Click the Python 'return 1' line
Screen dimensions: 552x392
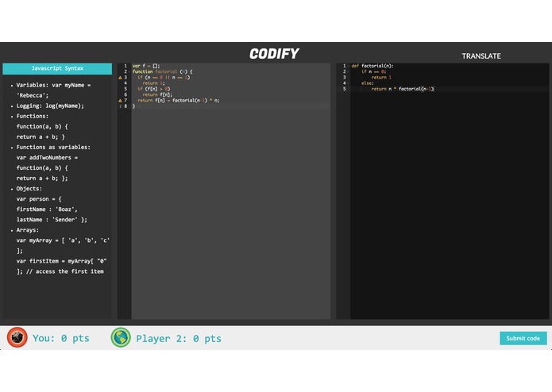pos(381,77)
